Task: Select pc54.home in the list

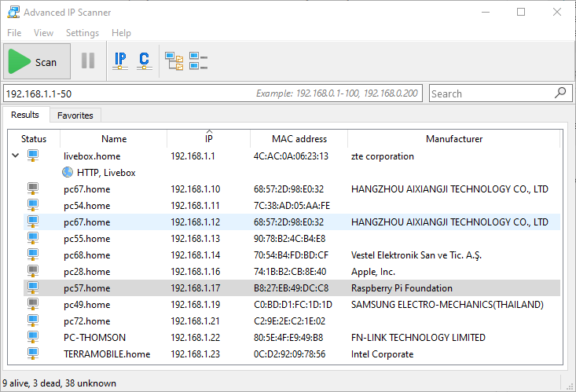Action: tap(86, 206)
